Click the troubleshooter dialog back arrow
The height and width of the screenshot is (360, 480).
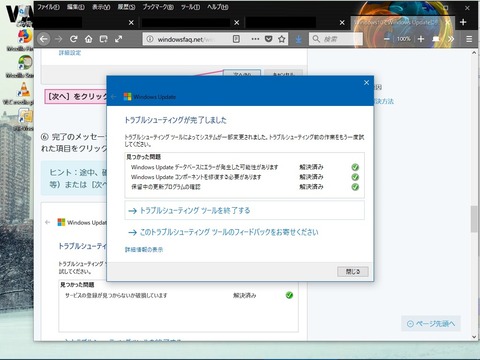point(114,97)
